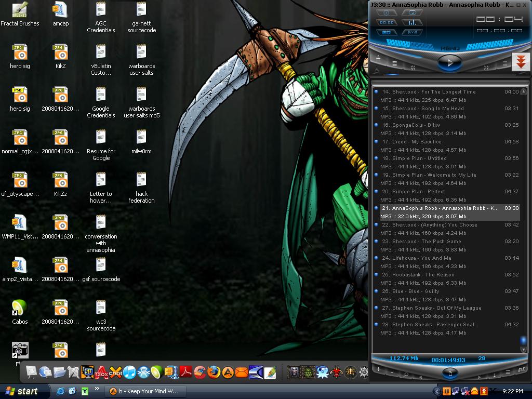Click the Internet Explorer quick launch icon
Image resolution: width=532 pixels, height=399 pixels.
coord(60,391)
